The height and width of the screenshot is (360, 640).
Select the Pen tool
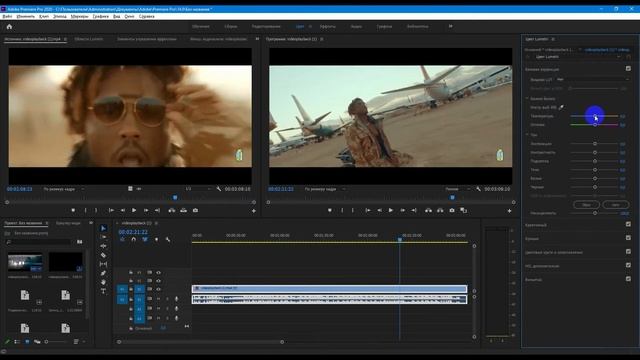coord(103,273)
